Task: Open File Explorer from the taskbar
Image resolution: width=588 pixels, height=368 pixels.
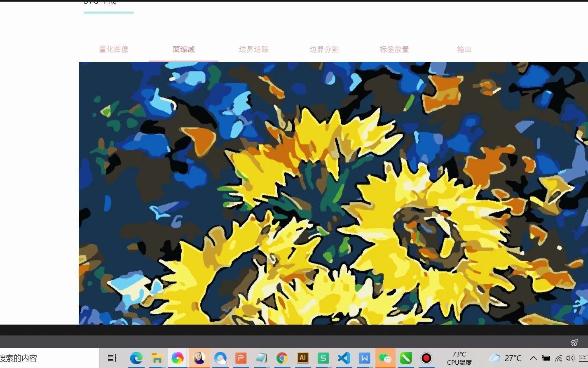Action: click(x=157, y=358)
